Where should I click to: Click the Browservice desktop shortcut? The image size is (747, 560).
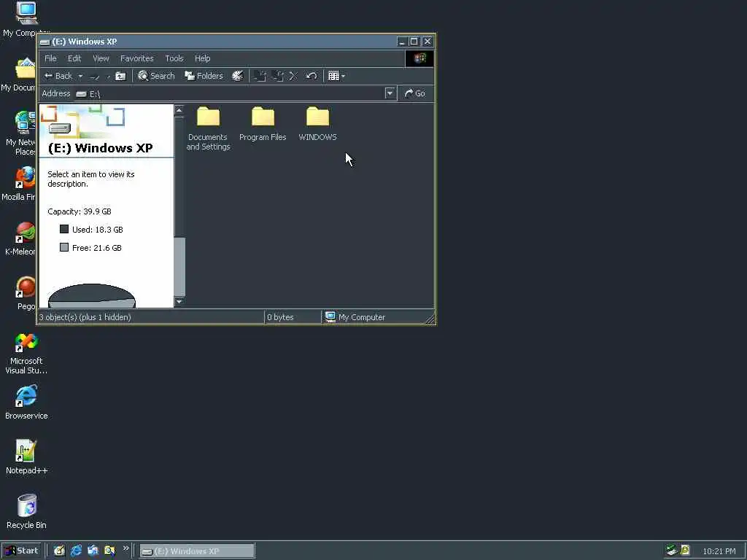coord(26,402)
